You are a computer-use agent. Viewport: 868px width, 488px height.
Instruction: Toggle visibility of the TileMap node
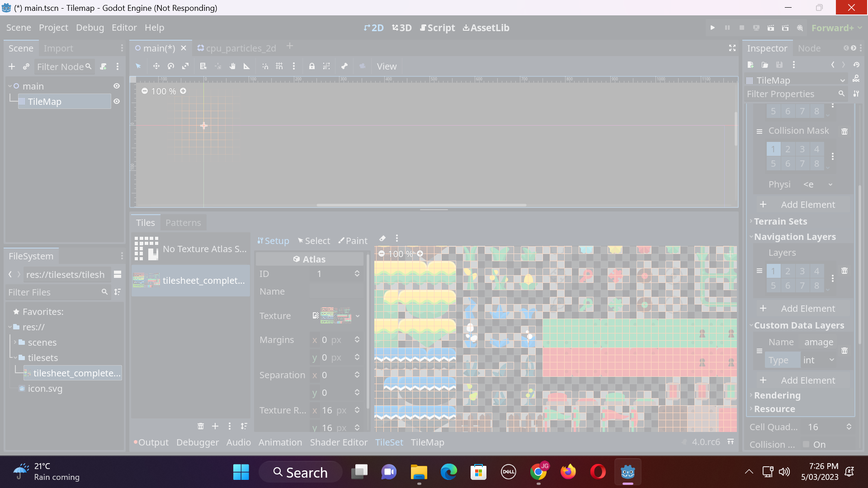coord(116,101)
